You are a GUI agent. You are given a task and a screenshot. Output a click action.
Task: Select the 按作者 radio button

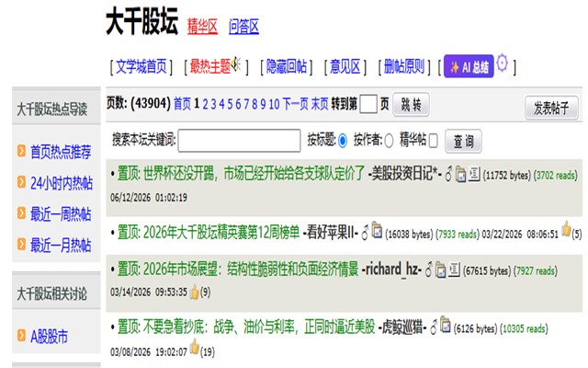(389, 141)
